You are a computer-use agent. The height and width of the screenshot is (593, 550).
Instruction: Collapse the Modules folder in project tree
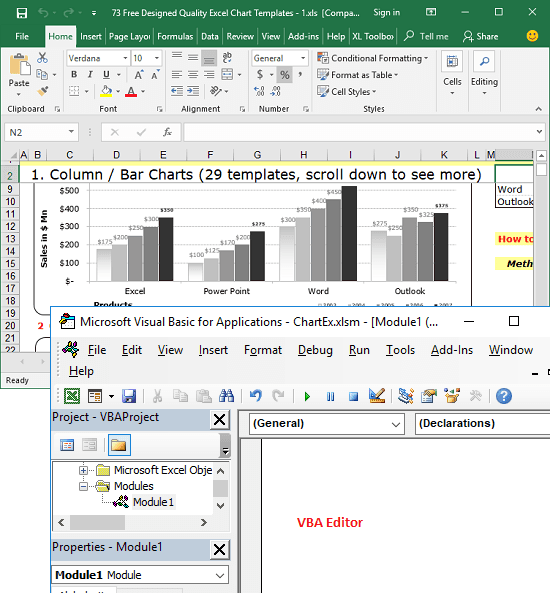[83, 486]
